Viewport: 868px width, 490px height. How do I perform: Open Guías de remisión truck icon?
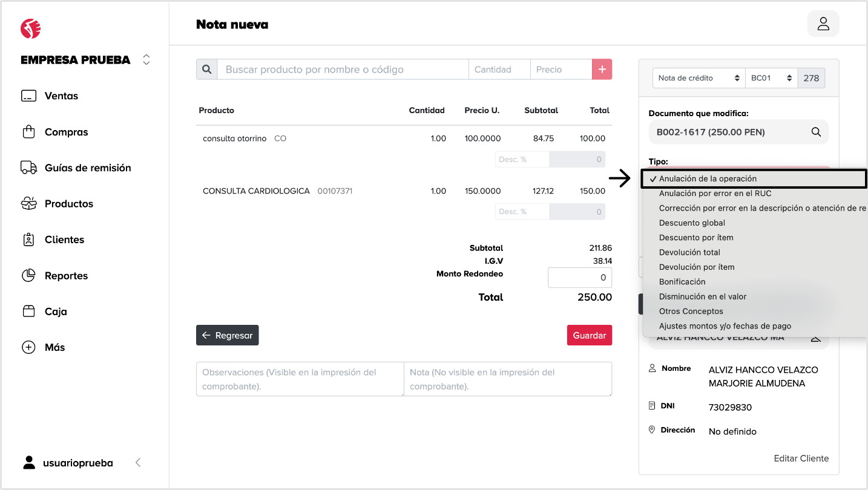pyautogui.click(x=28, y=168)
